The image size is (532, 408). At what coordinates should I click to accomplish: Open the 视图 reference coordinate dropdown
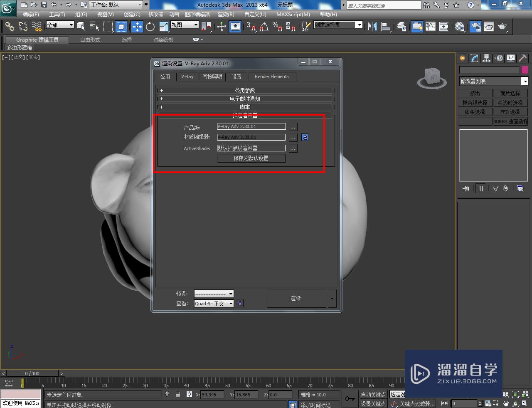pyautogui.click(x=185, y=25)
